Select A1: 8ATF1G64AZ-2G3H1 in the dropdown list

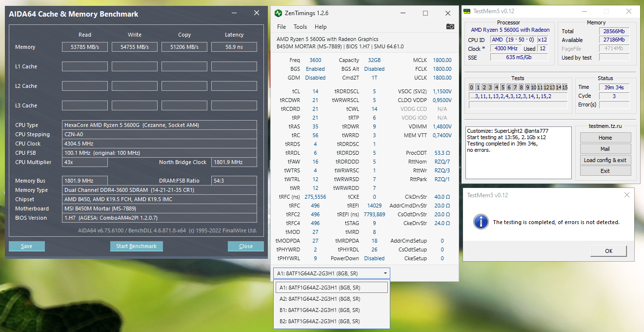pos(332,288)
